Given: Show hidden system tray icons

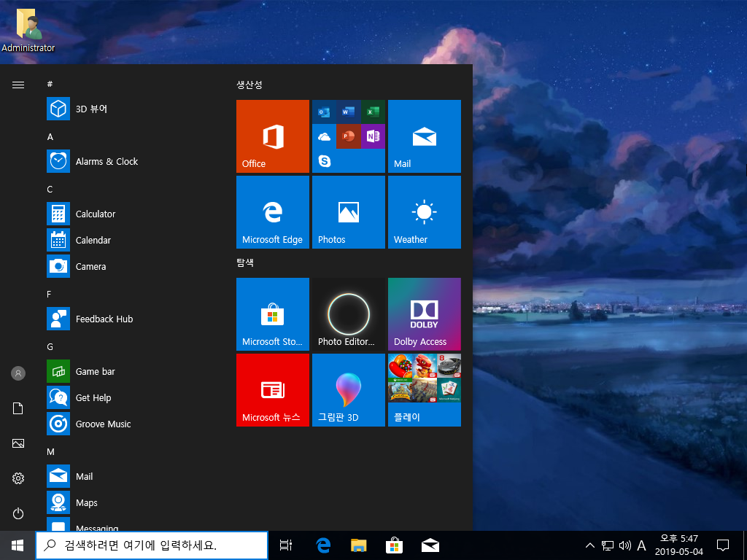Looking at the screenshot, I should click(x=589, y=545).
